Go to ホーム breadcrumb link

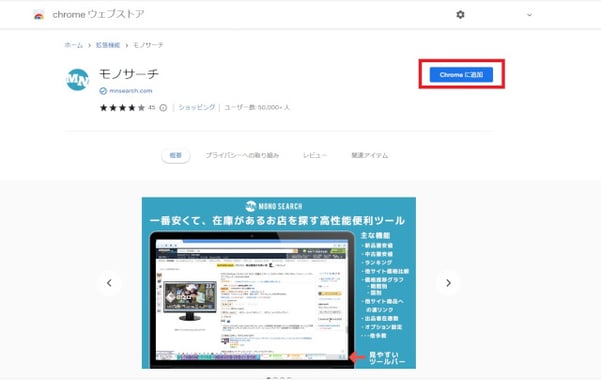pos(74,45)
